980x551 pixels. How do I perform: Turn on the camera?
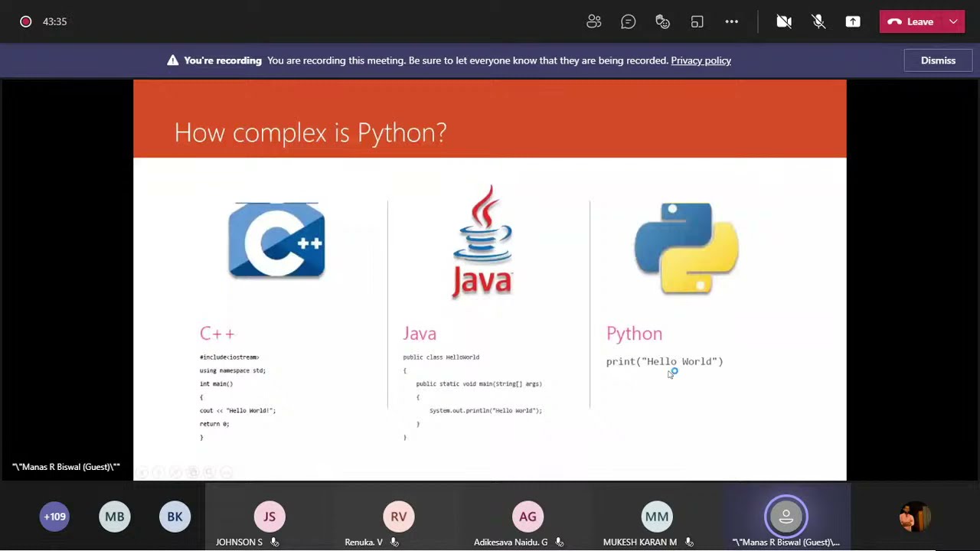tap(784, 21)
